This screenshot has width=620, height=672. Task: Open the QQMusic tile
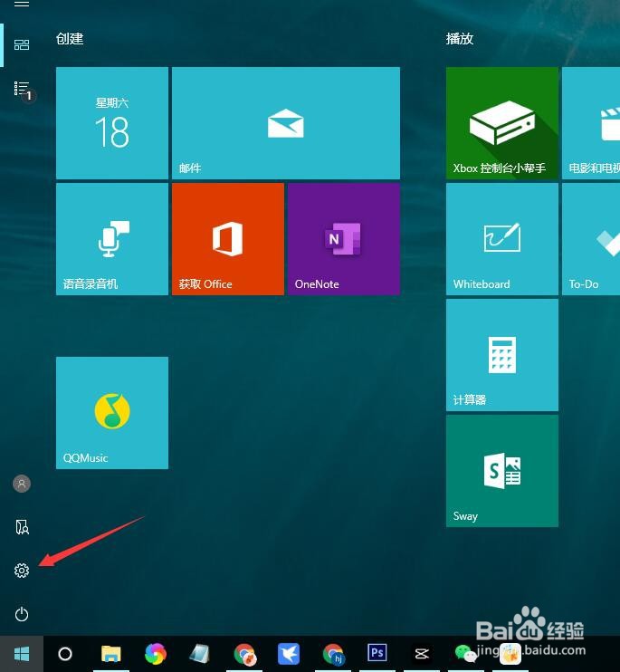(x=112, y=413)
